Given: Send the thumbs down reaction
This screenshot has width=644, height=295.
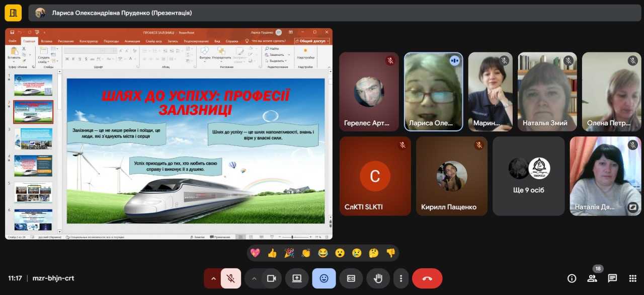Looking at the screenshot, I should [x=390, y=253].
